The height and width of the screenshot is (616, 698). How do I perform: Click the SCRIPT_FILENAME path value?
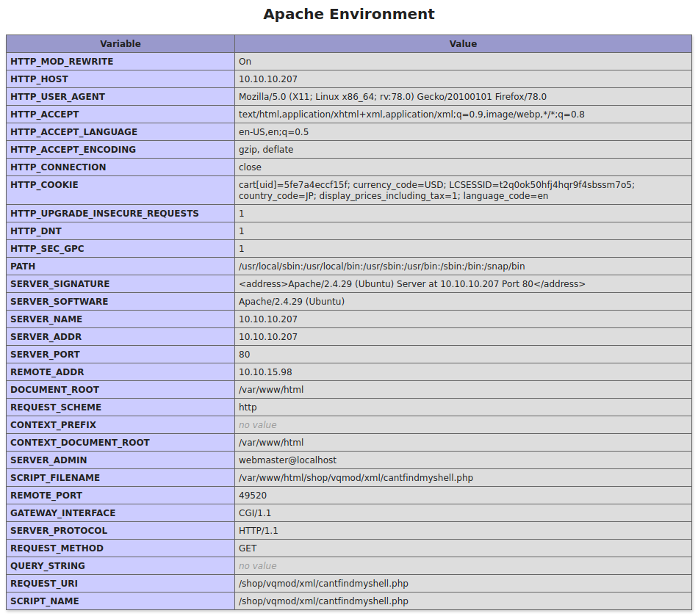tap(356, 478)
